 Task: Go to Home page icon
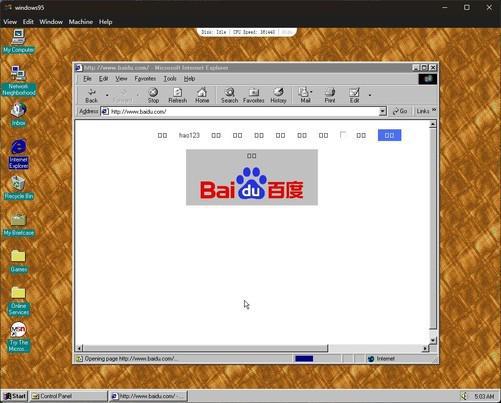point(202,95)
